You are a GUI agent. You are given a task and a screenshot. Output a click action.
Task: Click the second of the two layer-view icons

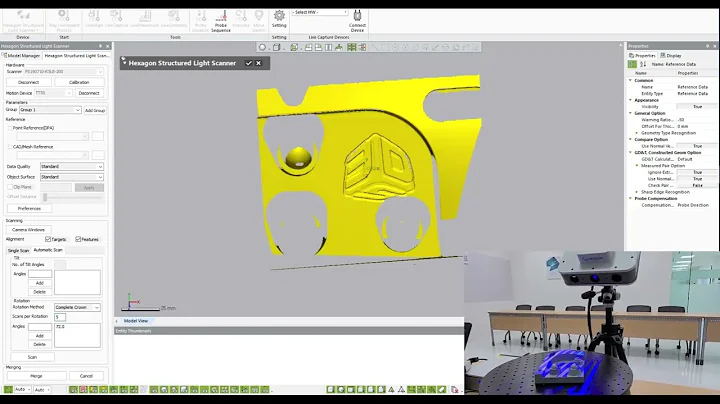coord(318,47)
